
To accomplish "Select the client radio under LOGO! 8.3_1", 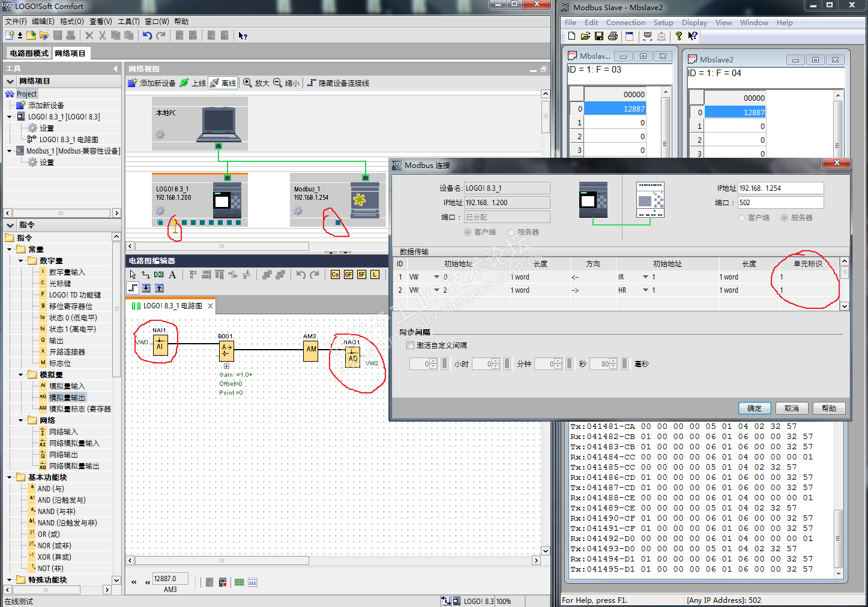I will pos(468,232).
